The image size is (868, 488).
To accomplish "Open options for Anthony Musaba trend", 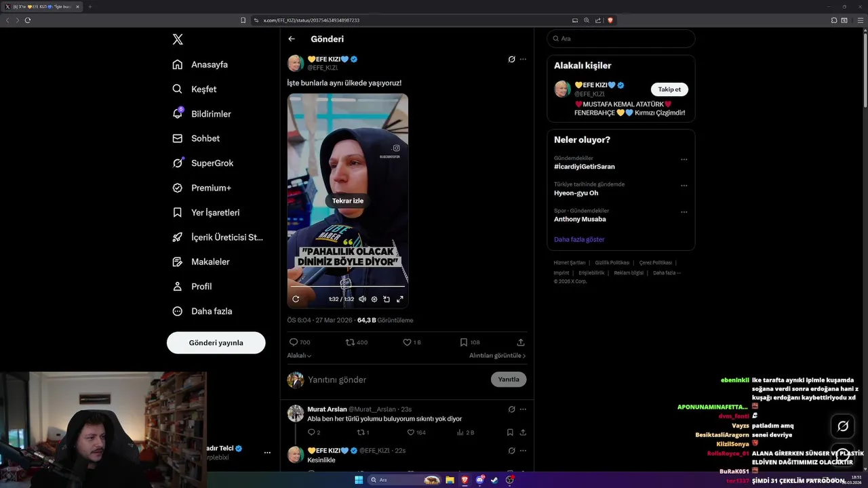I will click(684, 212).
